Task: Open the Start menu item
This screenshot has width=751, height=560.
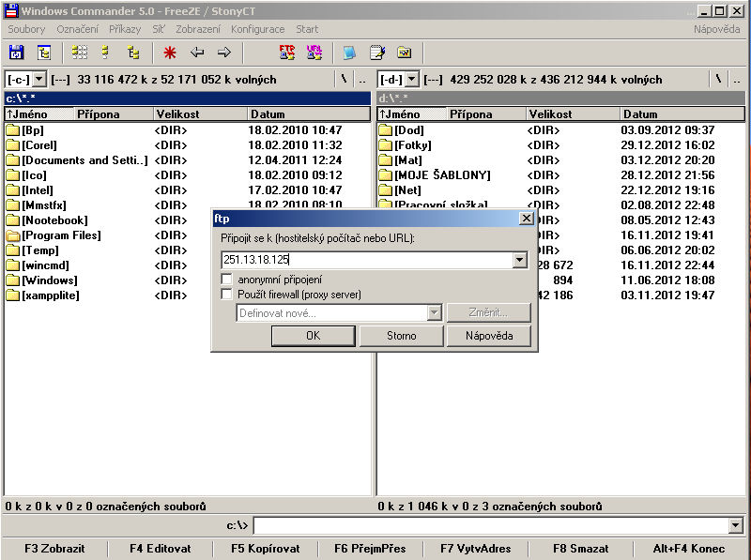Action: (x=307, y=29)
